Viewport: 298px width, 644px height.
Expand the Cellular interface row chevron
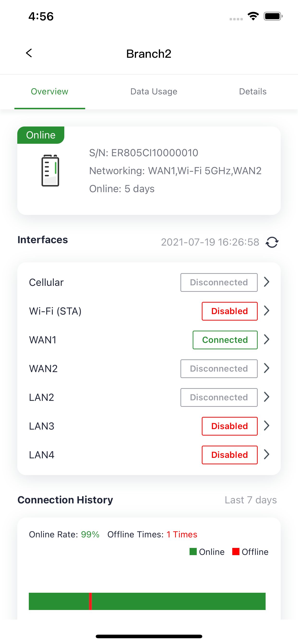click(x=267, y=282)
